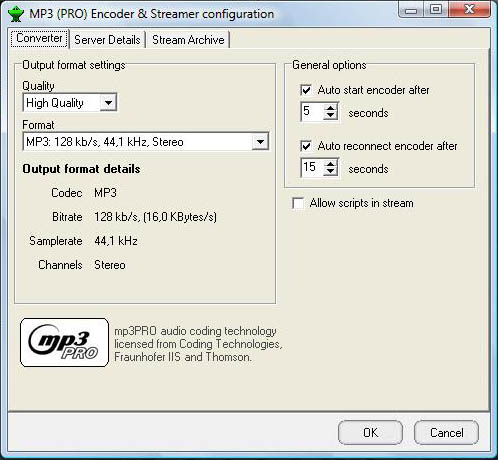Minimize the encoder configuration window
The width and height of the screenshot is (498, 460).
coord(411,10)
